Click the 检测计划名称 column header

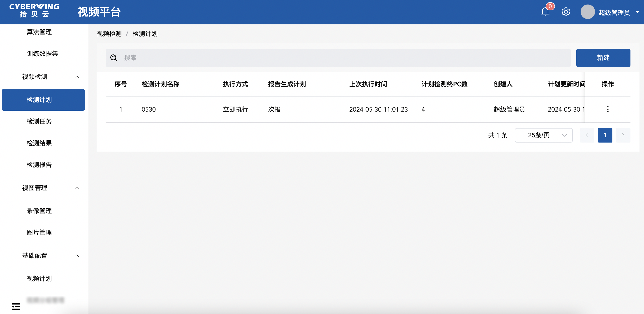tap(160, 84)
